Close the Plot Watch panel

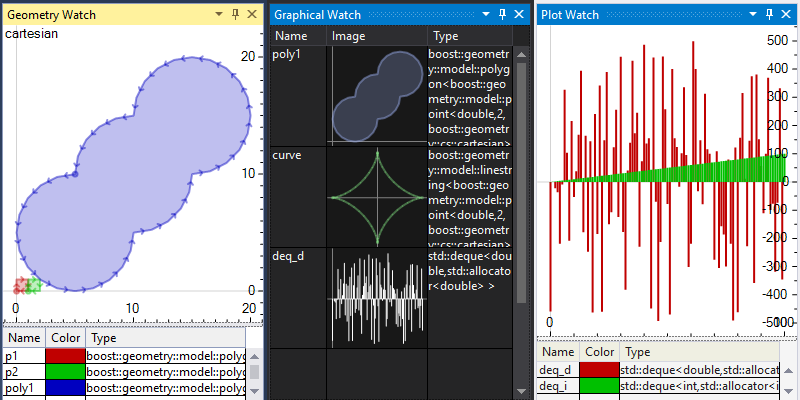[x=786, y=14]
